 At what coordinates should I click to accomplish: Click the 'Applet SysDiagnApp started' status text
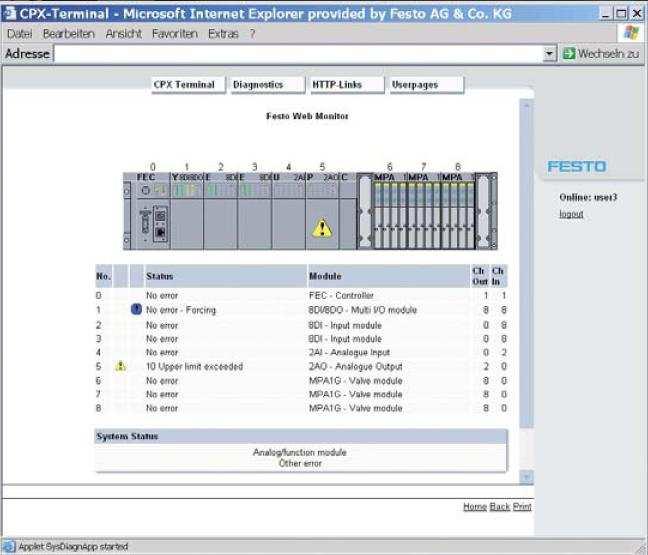(73, 546)
